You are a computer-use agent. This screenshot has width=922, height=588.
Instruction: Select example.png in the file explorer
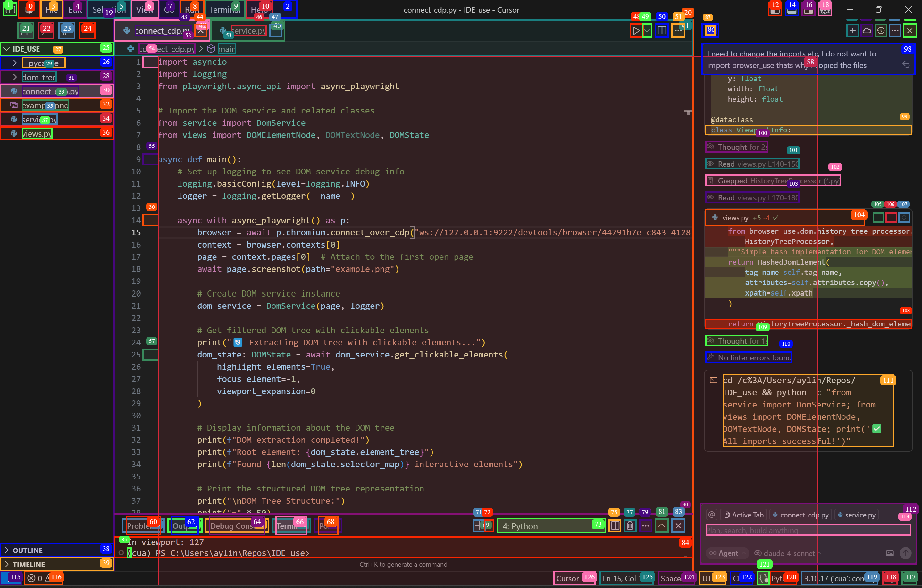[57, 105]
